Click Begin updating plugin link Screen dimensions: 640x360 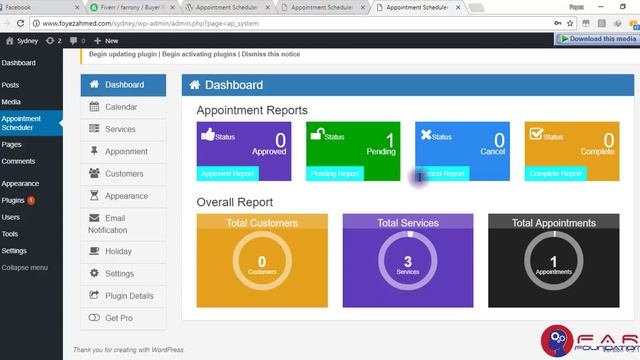(x=123, y=54)
